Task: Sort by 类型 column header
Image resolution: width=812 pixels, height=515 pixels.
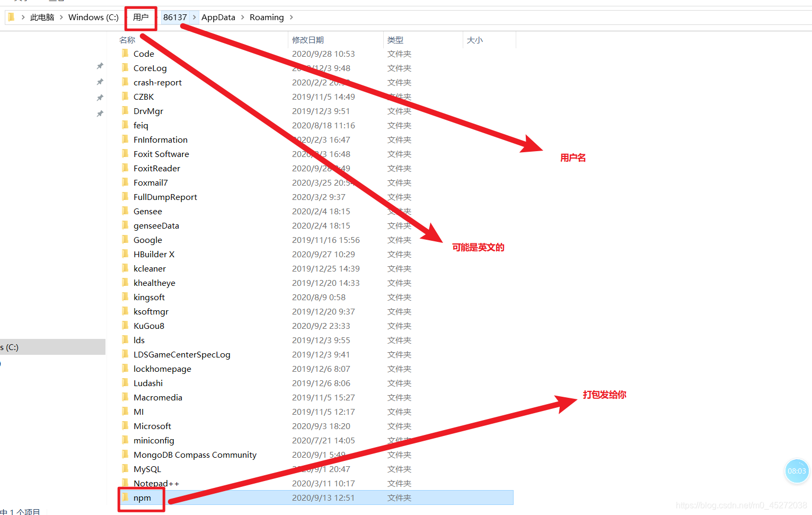Action: click(x=395, y=40)
